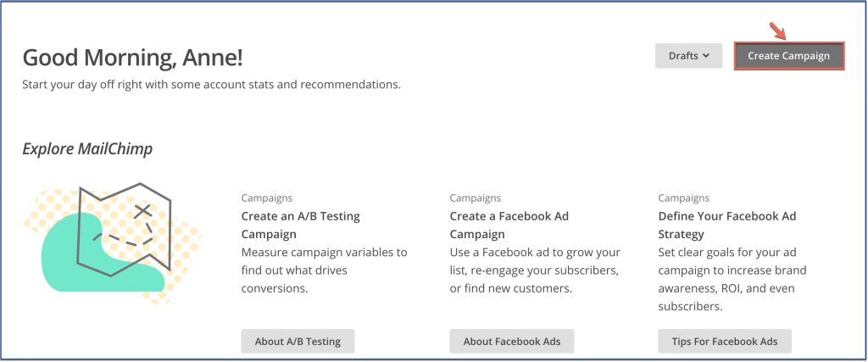Select Define Your Facebook Ad Strategy heading
Viewport: 868px width, 362px height.
coord(726,226)
